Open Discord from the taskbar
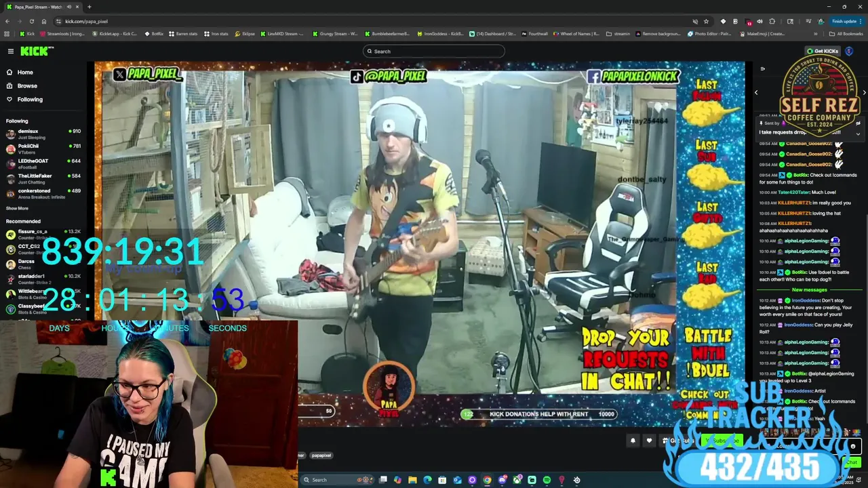868x488 pixels. pyautogui.click(x=502, y=480)
